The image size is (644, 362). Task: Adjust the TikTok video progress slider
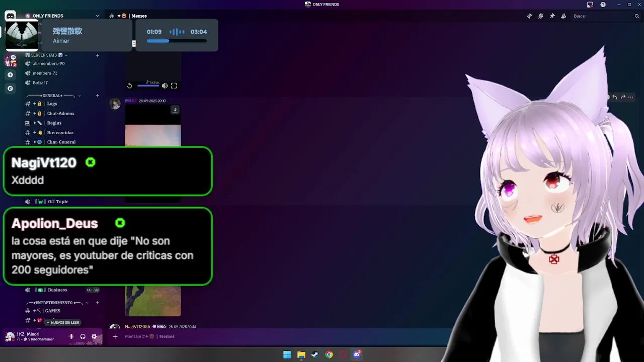(148, 86)
